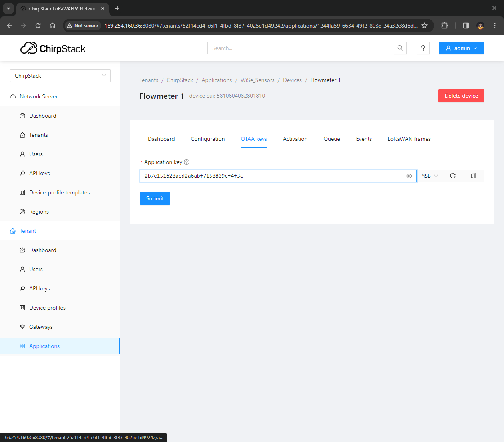Navigate to the Regions page
This screenshot has height=442, width=504.
(38, 212)
